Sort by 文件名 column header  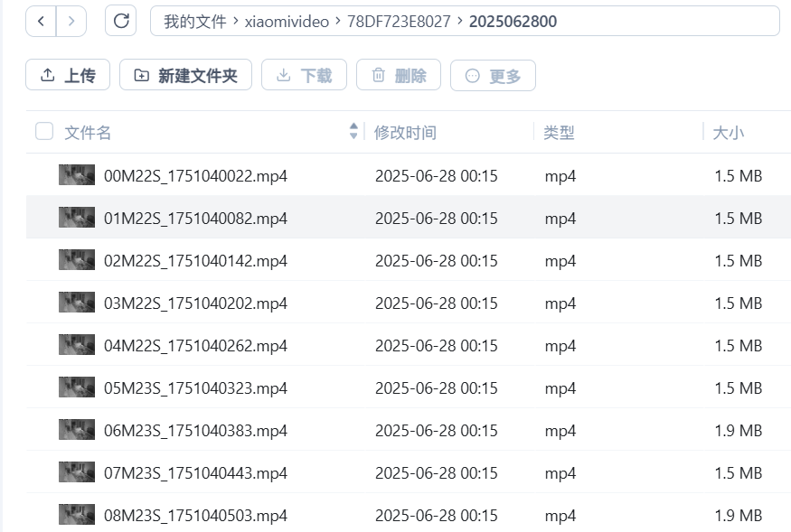88,133
